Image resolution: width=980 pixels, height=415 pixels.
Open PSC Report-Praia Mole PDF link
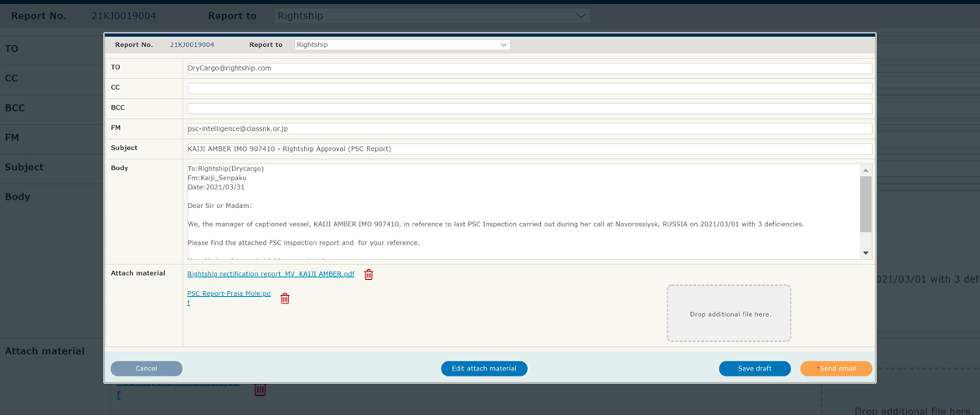click(229, 298)
